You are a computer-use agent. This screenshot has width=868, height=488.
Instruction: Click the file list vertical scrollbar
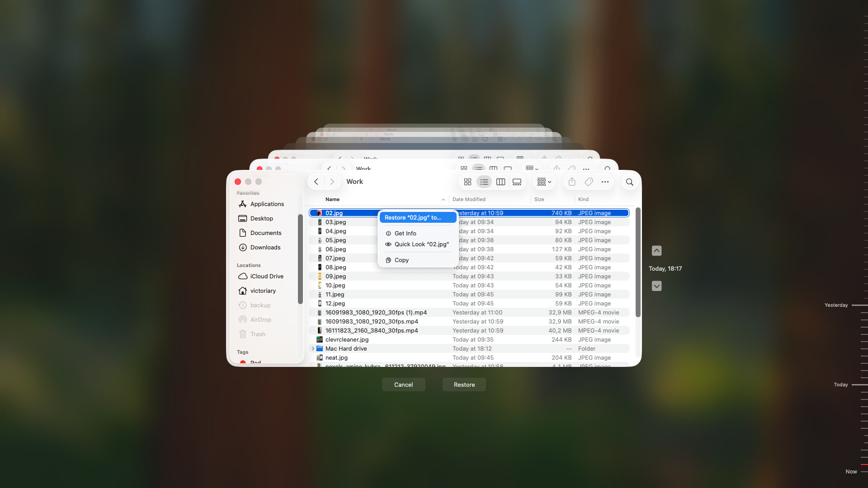click(638, 262)
